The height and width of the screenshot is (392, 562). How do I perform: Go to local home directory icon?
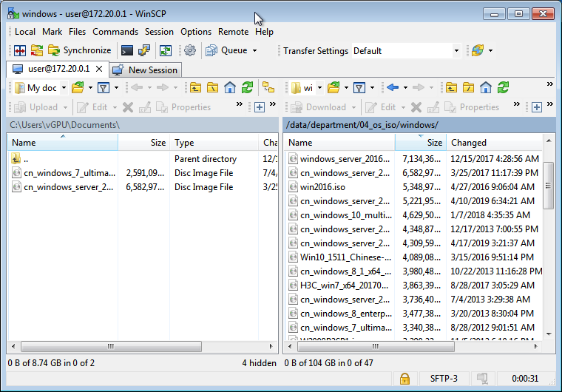(230, 88)
